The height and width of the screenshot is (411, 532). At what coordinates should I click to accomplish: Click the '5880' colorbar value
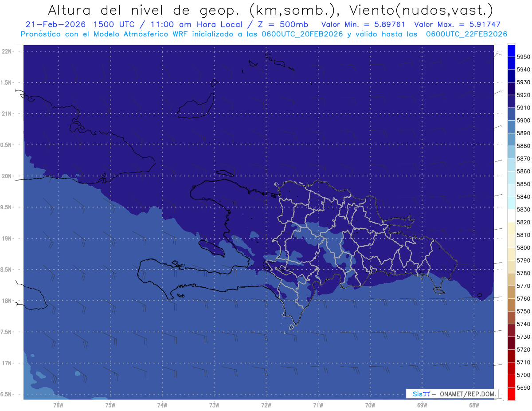tap(524, 146)
